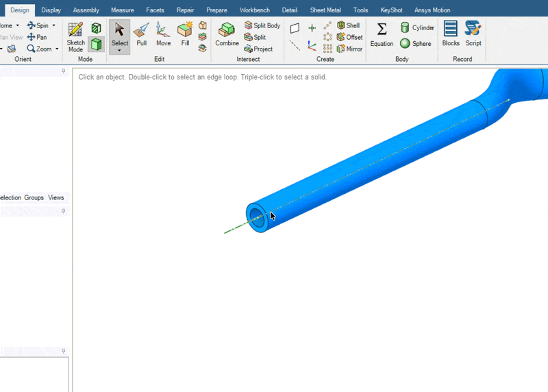Apply the Mirror tool
This screenshot has height=392, width=548.
click(x=349, y=49)
